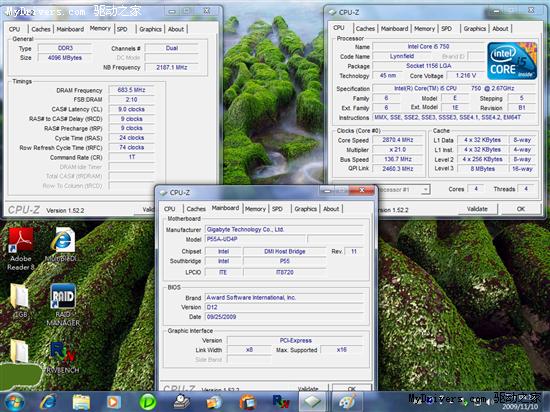550x412 pixels.
Task: Click the Socket 1156 LGA package value
Action: point(428,66)
